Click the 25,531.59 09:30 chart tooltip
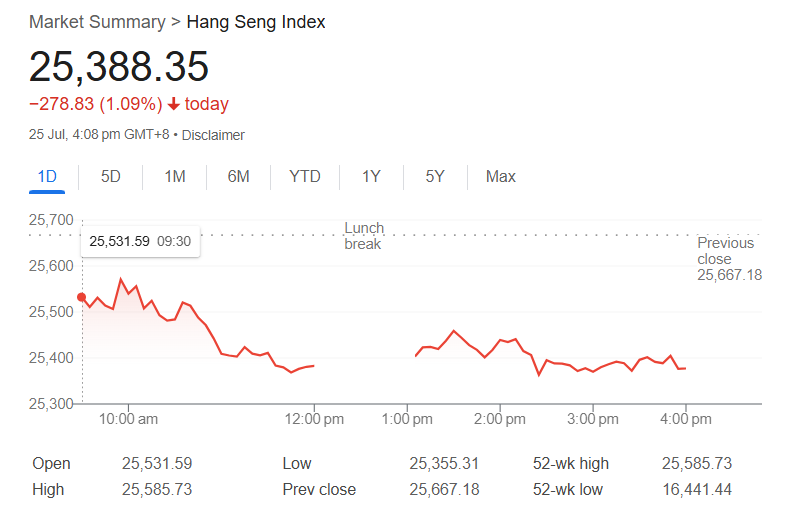The image size is (806, 516). [140, 241]
